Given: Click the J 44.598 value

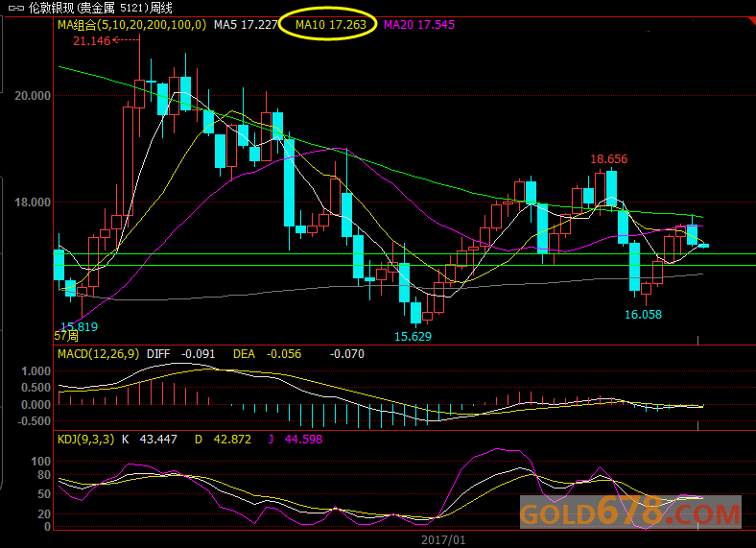Looking at the screenshot, I should [295, 440].
